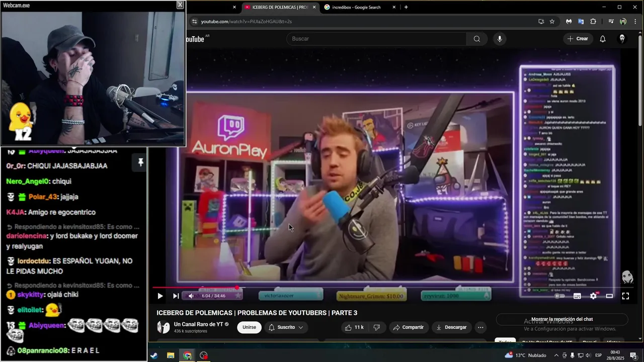Screen dimensions: 644x362
Task: Open File Explorer from the taskbar
Action: point(171,355)
